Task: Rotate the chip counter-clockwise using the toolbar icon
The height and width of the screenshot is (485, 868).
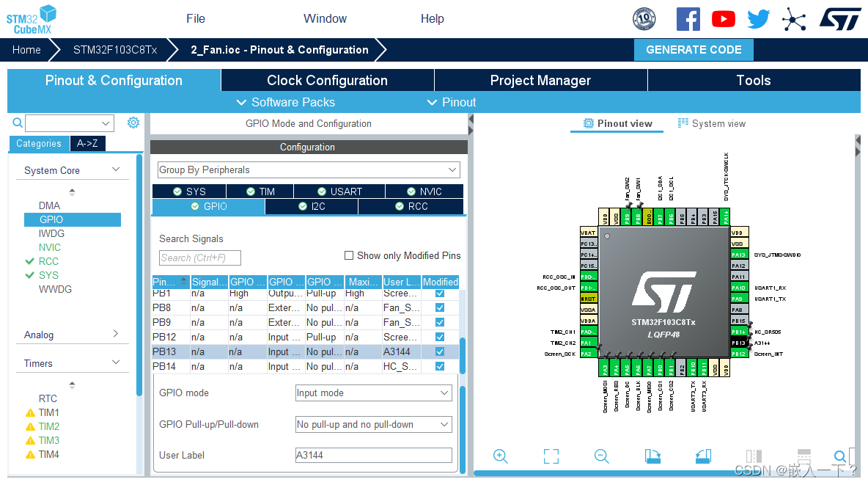Action: [x=703, y=456]
